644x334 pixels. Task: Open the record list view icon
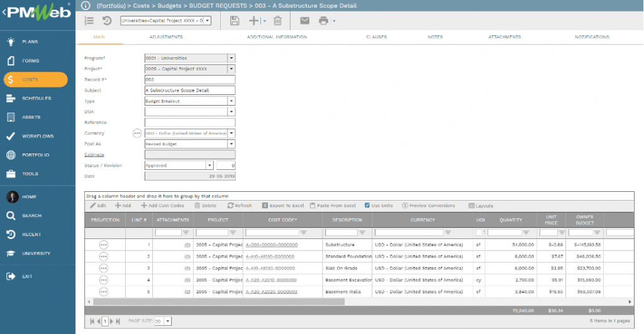tap(89, 21)
